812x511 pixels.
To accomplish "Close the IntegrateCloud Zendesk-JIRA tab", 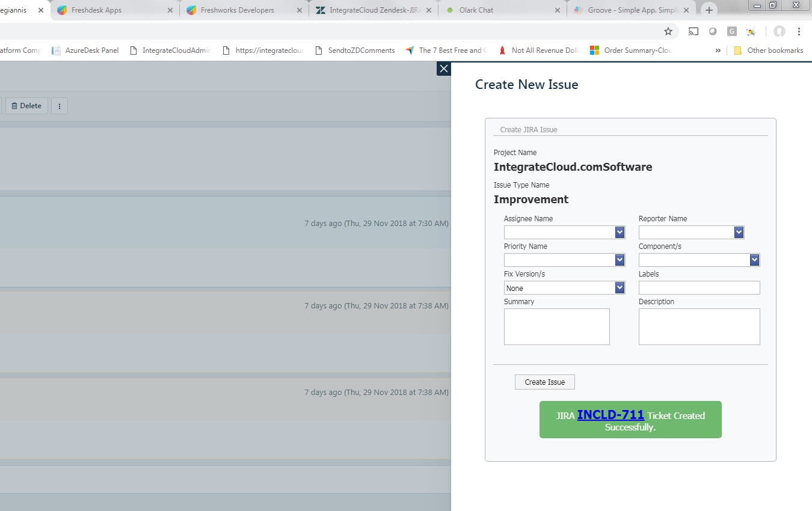I will point(429,10).
